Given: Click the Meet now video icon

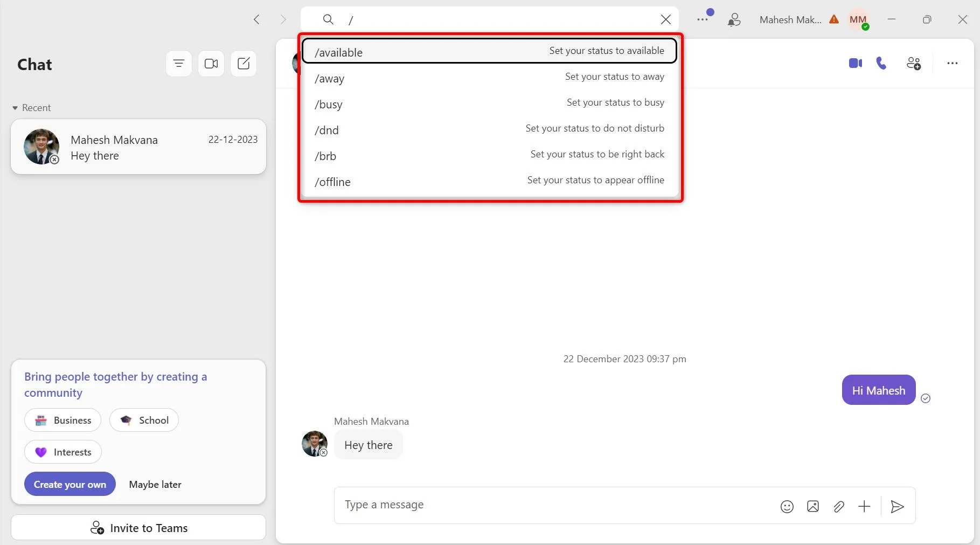Looking at the screenshot, I should coord(211,63).
